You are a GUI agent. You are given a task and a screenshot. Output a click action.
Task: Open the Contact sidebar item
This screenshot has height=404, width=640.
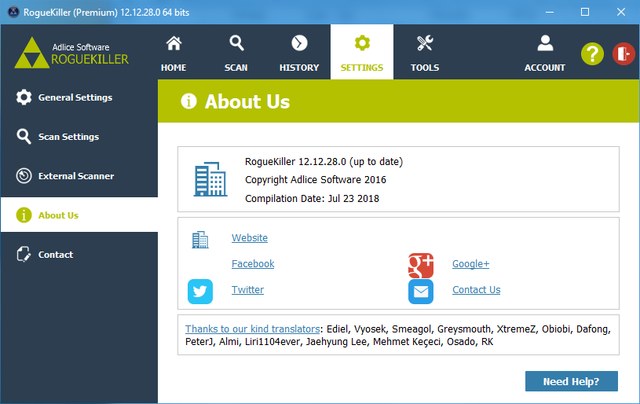click(55, 255)
